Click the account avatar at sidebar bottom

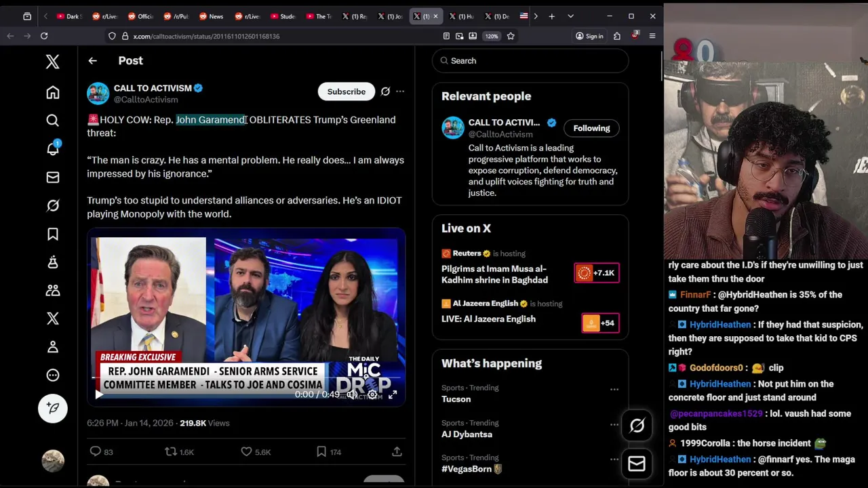pyautogui.click(x=52, y=461)
